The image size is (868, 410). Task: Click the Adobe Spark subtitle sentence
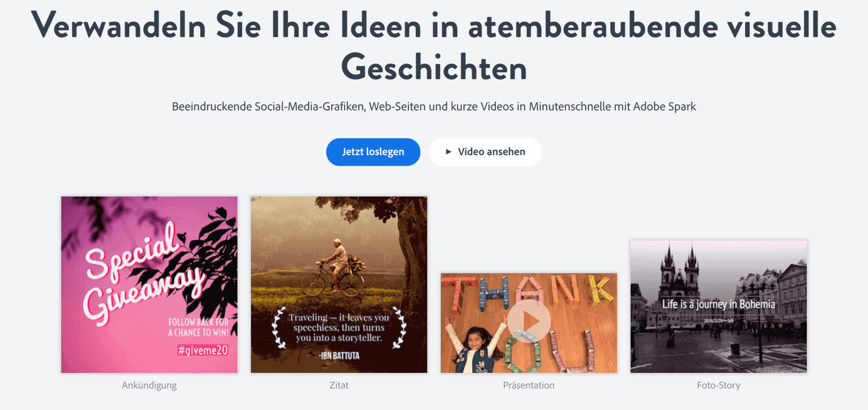(434, 107)
